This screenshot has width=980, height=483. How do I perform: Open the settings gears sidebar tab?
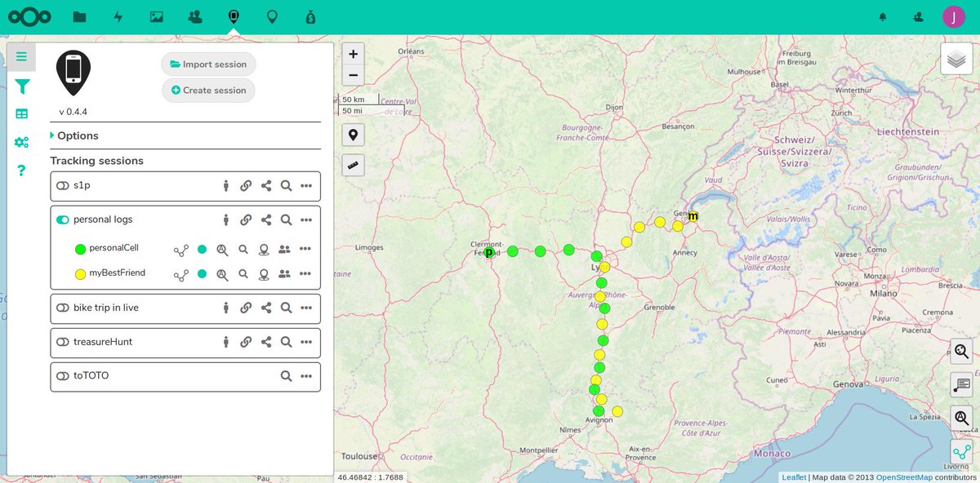coord(22,142)
